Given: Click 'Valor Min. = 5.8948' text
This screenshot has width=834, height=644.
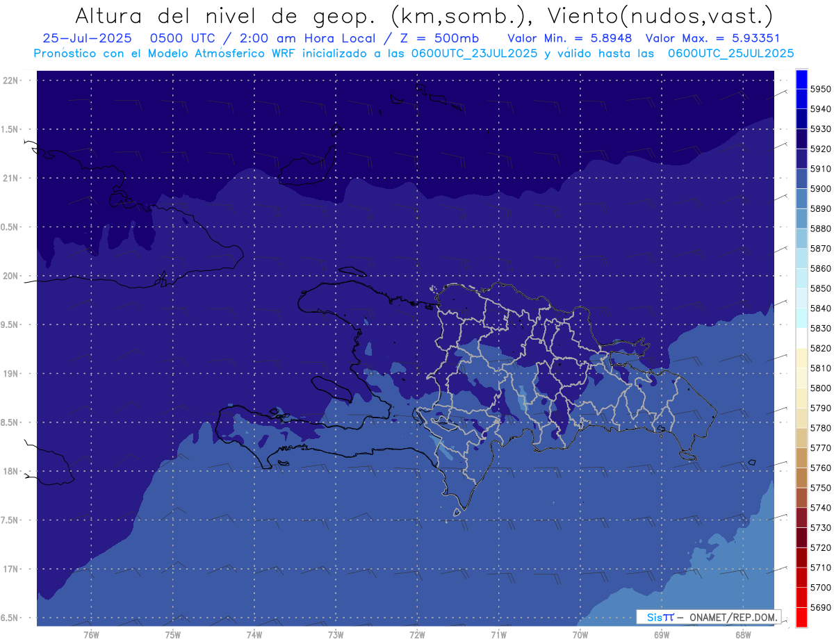Looking at the screenshot, I should [x=571, y=38].
